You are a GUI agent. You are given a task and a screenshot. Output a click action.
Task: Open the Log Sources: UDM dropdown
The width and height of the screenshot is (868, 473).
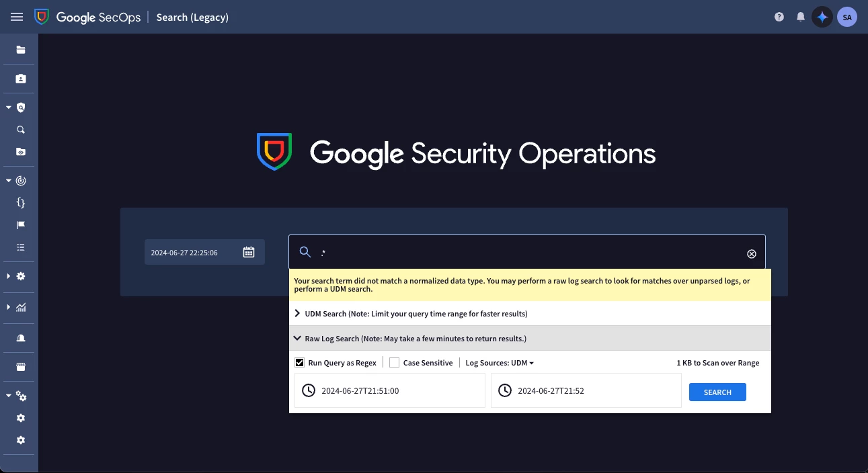[500, 363]
